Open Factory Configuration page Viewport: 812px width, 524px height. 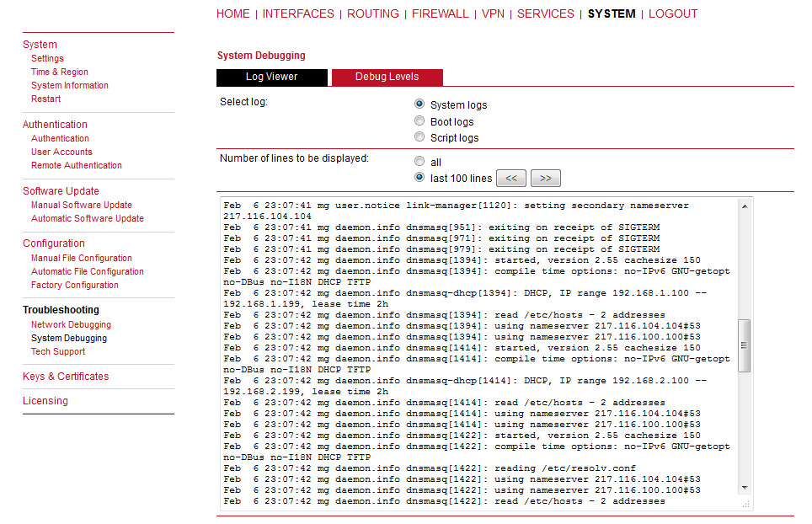point(75,285)
